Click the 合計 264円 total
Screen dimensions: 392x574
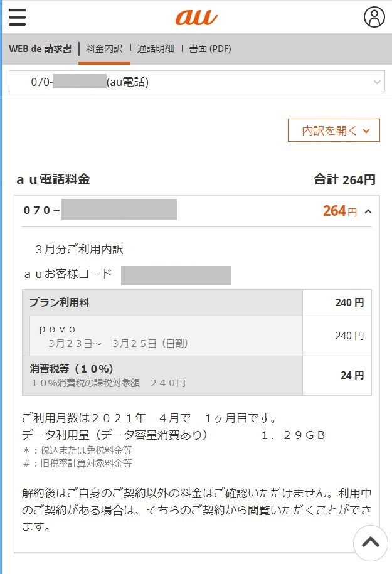(x=344, y=180)
